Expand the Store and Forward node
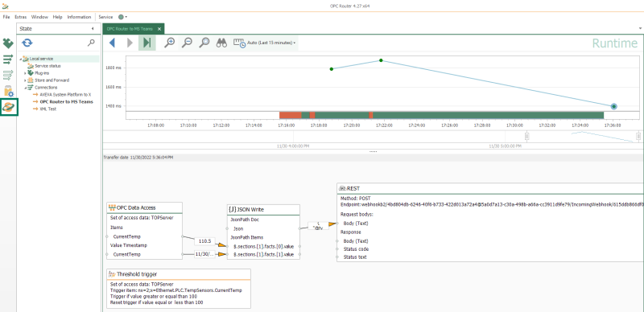This screenshot has width=644, height=312. 25,80
